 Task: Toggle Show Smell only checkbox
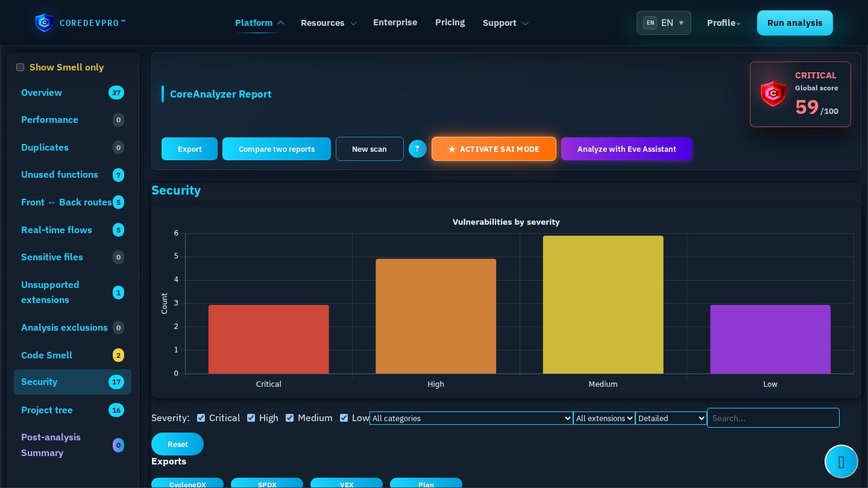(x=20, y=67)
